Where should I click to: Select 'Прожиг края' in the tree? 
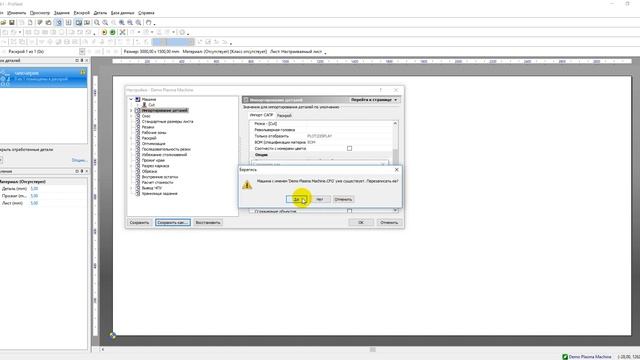click(153, 160)
